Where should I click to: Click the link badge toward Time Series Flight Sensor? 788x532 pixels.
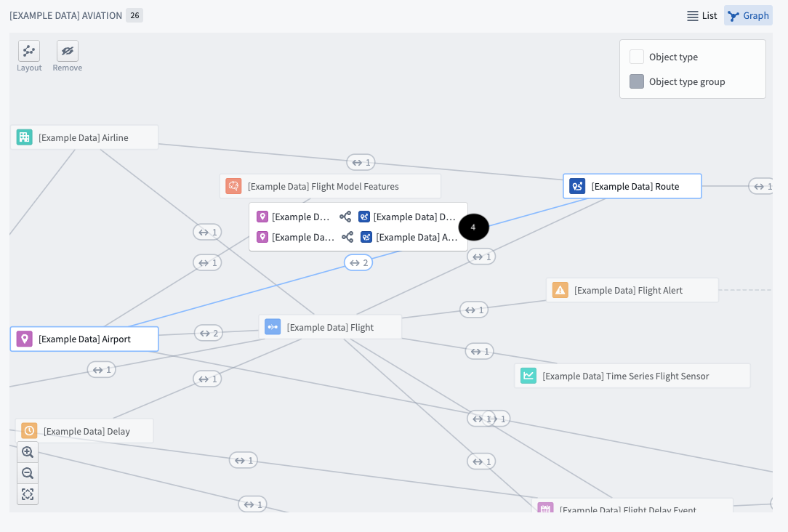(480, 351)
